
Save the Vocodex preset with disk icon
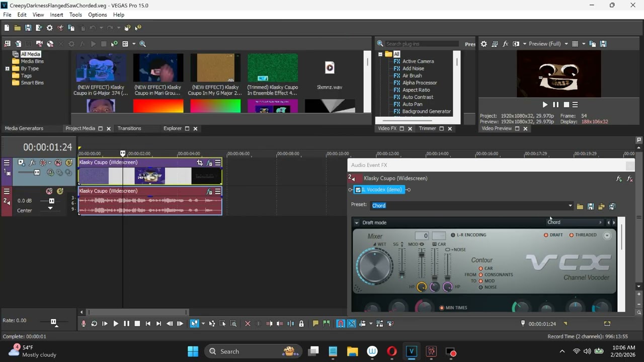pos(591,206)
